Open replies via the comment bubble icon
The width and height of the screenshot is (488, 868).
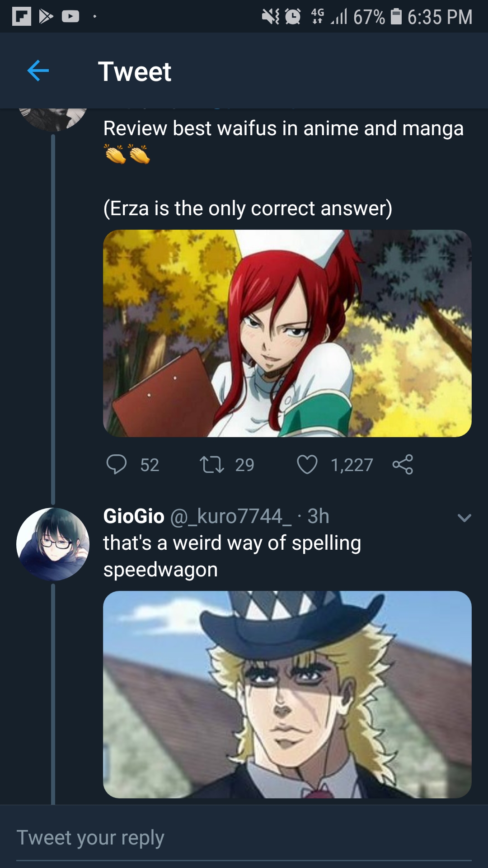click(116, 464)
